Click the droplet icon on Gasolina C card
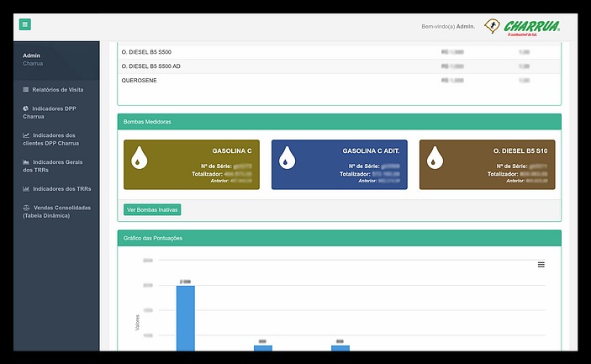The image size is (591, 364). [140, 157]
